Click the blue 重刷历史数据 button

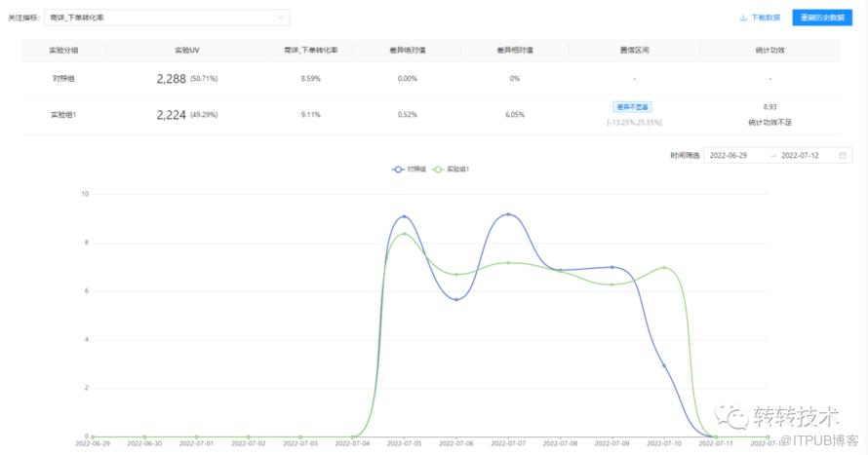coord(822,18)
